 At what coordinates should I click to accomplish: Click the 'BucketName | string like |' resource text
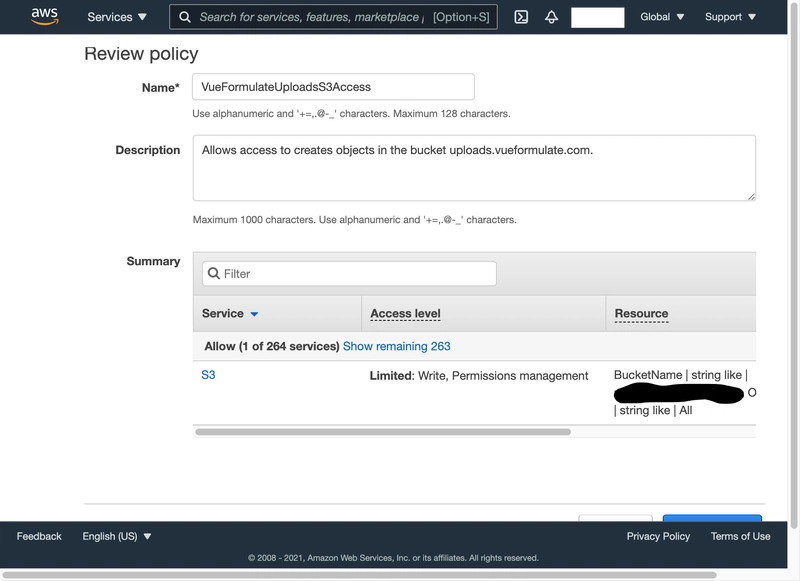(681, 375)
